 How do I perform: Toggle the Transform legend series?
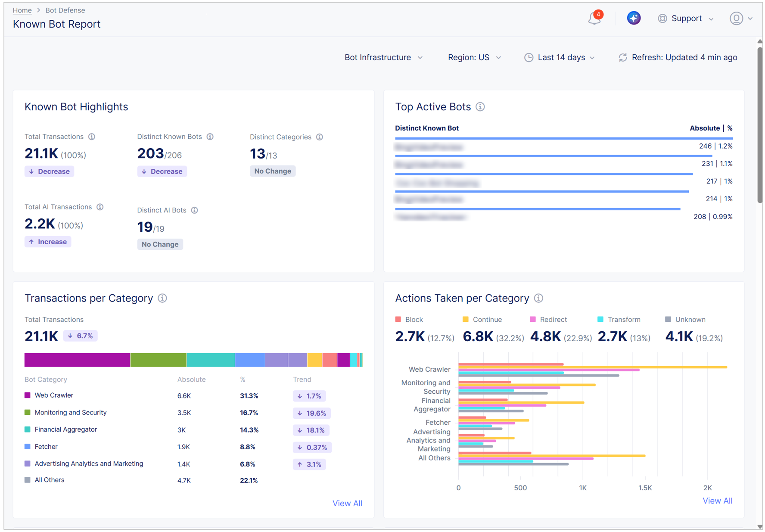pos(619,320)
